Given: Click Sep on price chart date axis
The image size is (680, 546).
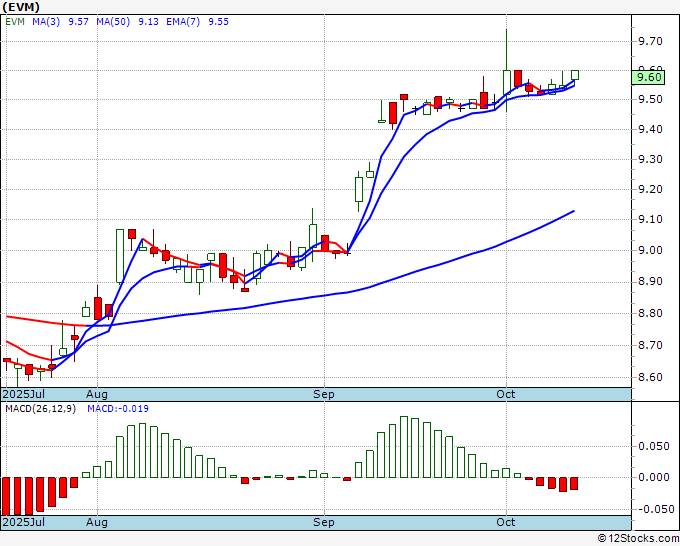Looking at the screenshot, I should [324, 394].
